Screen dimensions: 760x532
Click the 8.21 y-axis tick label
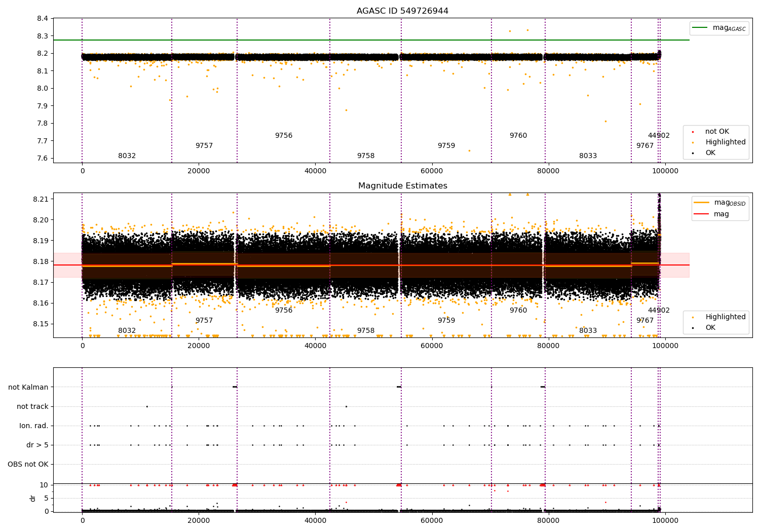[x=41, y=199]
